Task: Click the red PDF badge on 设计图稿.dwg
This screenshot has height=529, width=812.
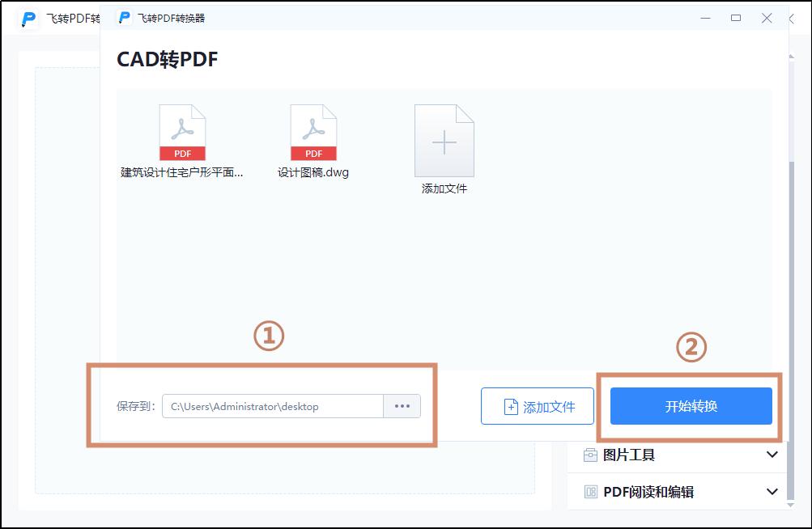Action: 313,153
